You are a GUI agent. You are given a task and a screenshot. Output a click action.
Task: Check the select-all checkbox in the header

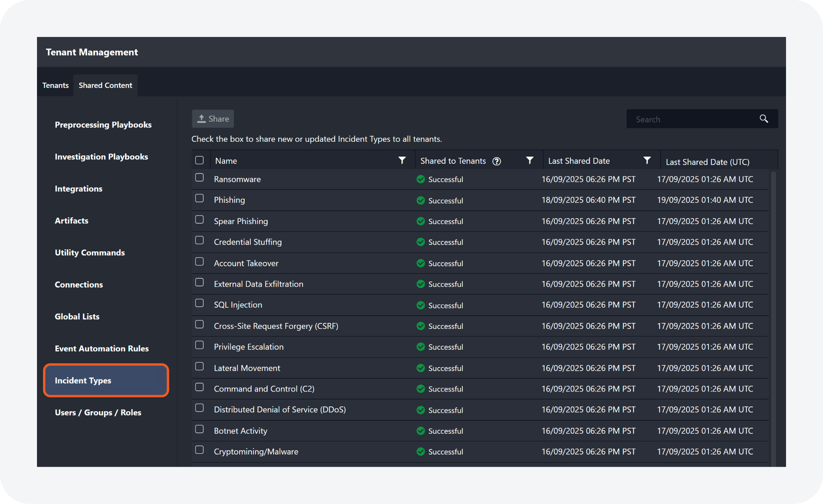click(199, 160)
